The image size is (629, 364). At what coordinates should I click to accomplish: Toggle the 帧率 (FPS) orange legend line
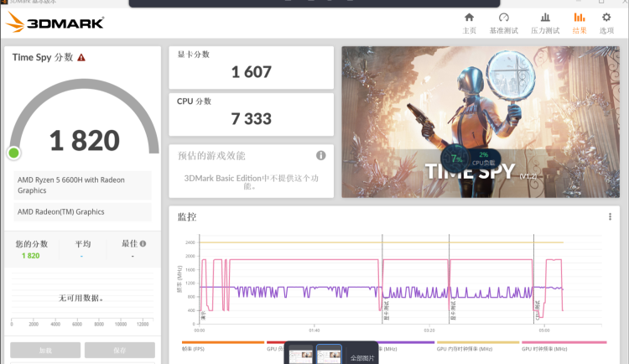(222, 346)
